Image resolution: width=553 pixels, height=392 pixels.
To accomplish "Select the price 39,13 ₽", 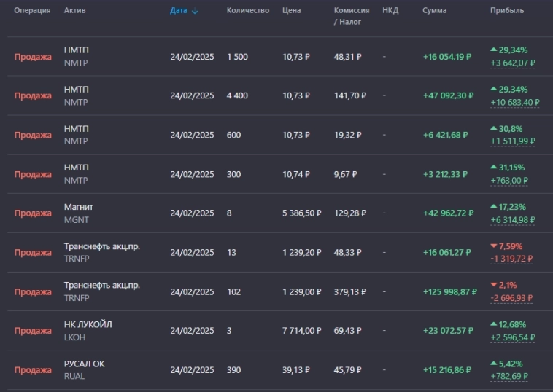I will pos(296,371).
